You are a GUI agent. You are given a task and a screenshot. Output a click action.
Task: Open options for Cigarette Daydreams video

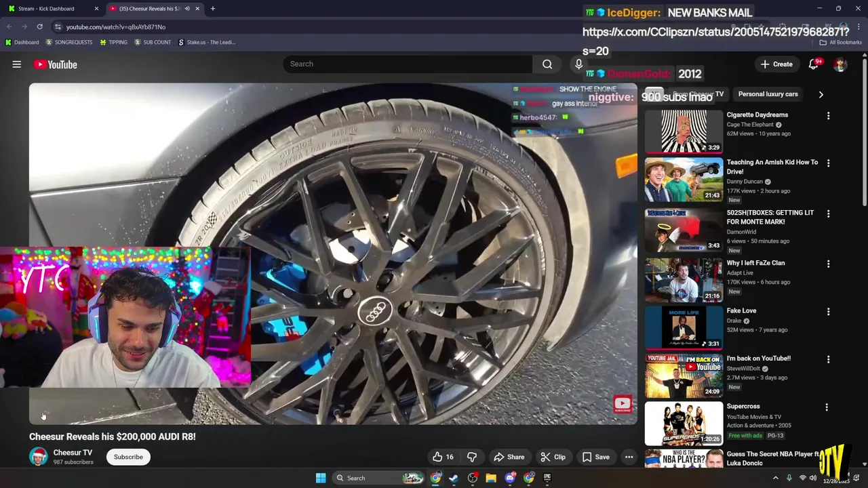(828, 116)
